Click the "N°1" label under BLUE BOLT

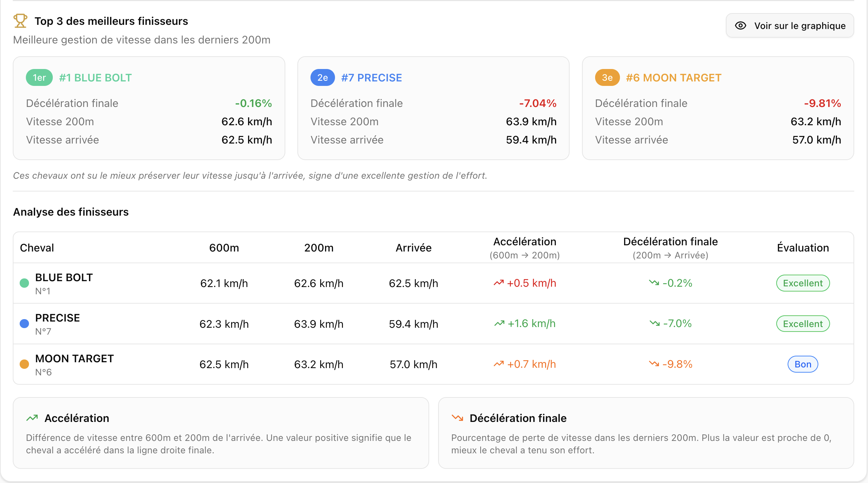[43, 291]
